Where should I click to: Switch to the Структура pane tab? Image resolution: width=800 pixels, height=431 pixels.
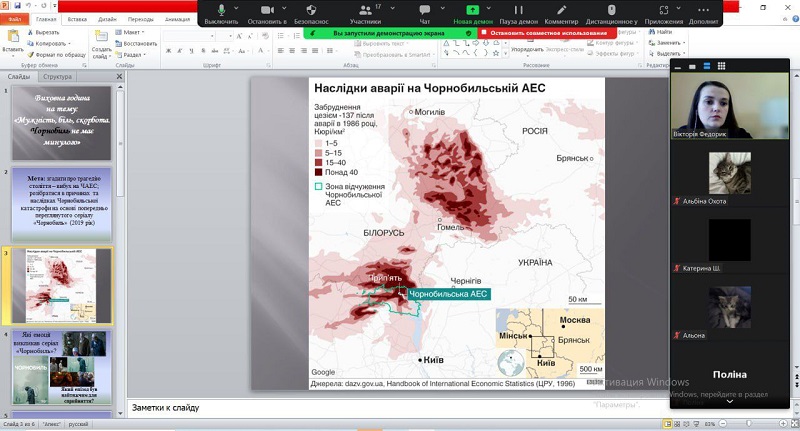(x=58, y=76)
